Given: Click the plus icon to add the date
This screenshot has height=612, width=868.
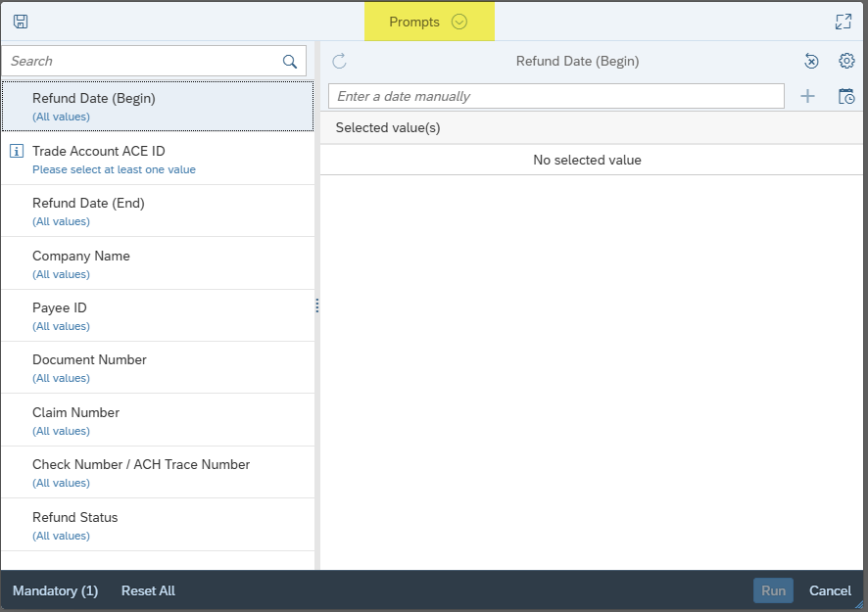Looking at the screenshot, I should coord(807,96).
